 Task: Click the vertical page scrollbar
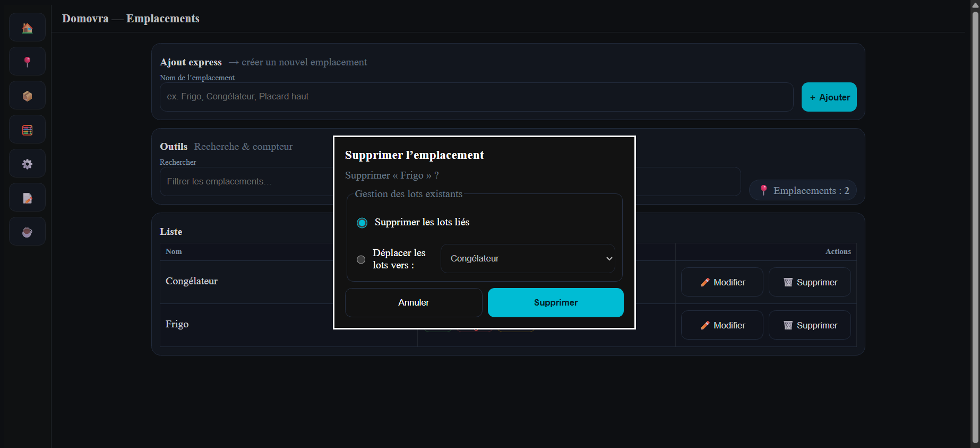(975, 223)
